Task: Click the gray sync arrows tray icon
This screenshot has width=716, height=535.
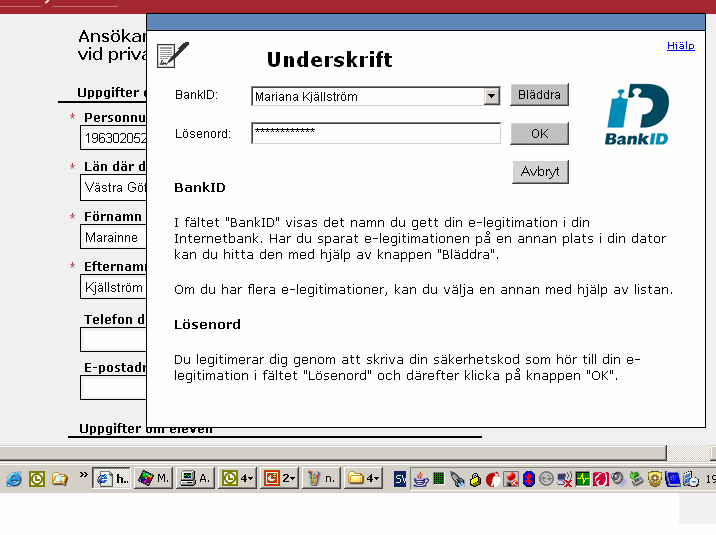Action: (546, 479)
